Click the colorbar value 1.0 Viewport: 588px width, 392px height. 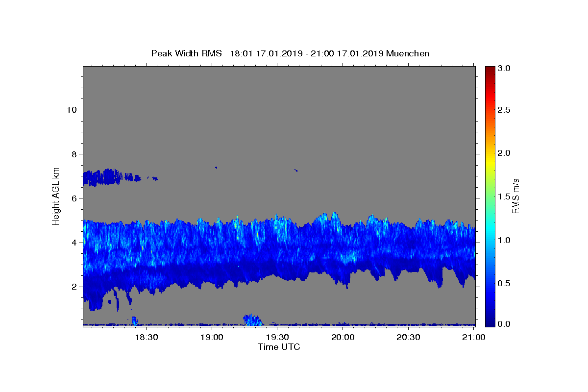tap(505, 240)
